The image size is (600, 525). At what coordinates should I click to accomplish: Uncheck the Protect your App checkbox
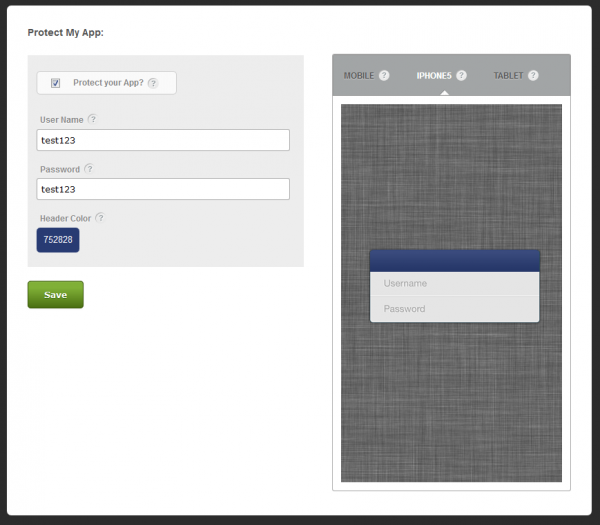(55, 83)
